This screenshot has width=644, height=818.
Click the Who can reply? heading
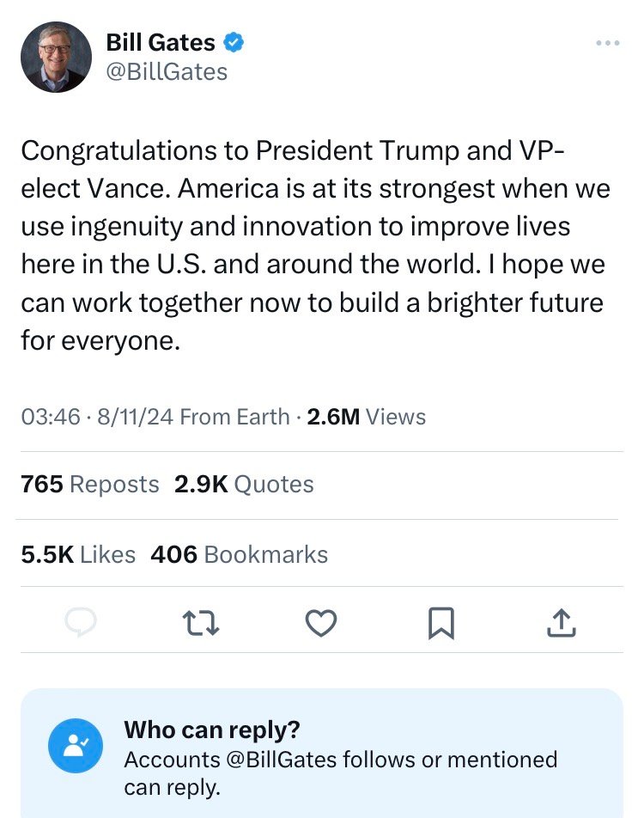point(212,729)
